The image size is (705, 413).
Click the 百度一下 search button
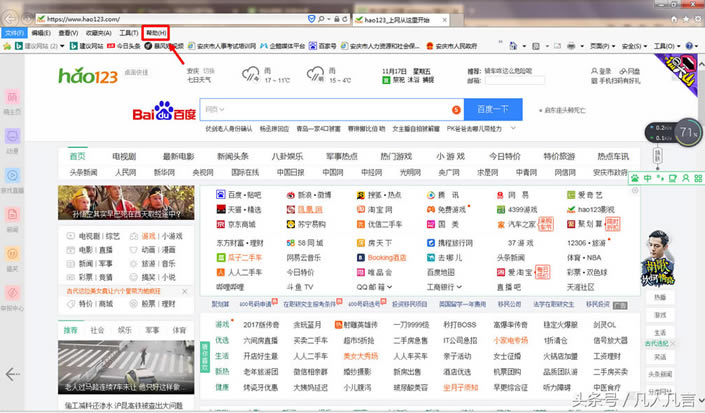(493, 109)
